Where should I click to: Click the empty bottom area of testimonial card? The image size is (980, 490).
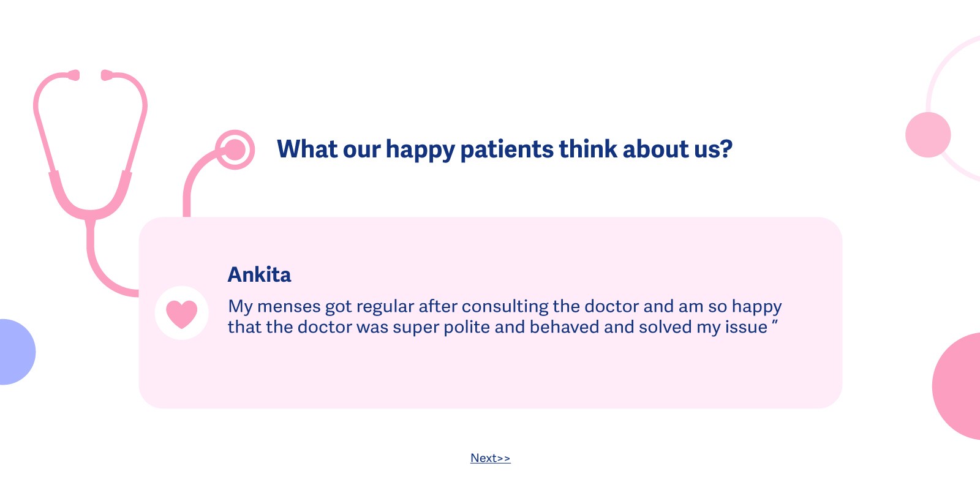pyautogui.click(x=490, y=377)
